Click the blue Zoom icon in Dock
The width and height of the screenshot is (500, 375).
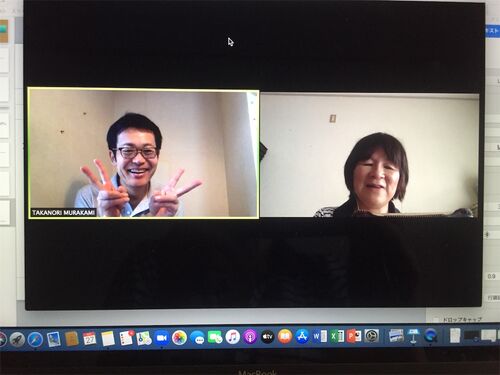pyautogui.click(x=162, y=338)
